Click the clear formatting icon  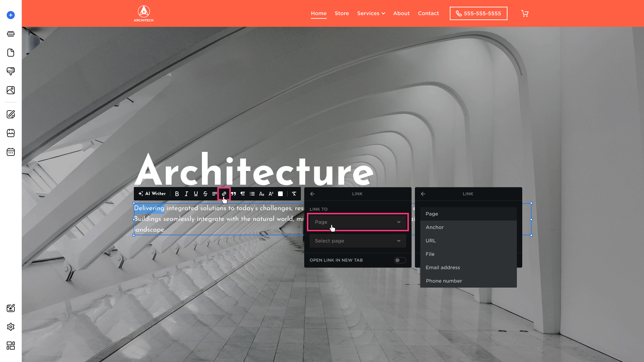point(294,194)
